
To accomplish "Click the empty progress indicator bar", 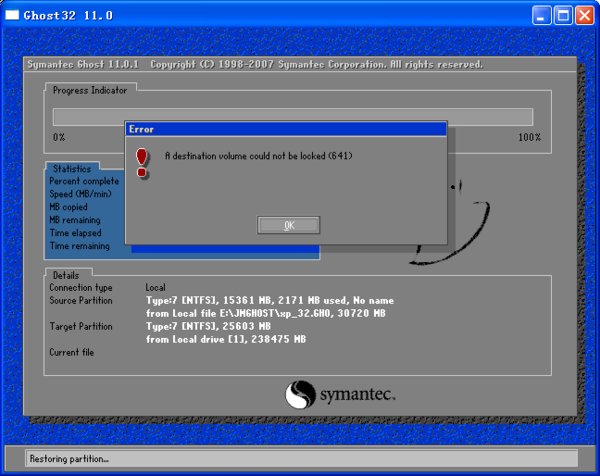I will [292, 117].
